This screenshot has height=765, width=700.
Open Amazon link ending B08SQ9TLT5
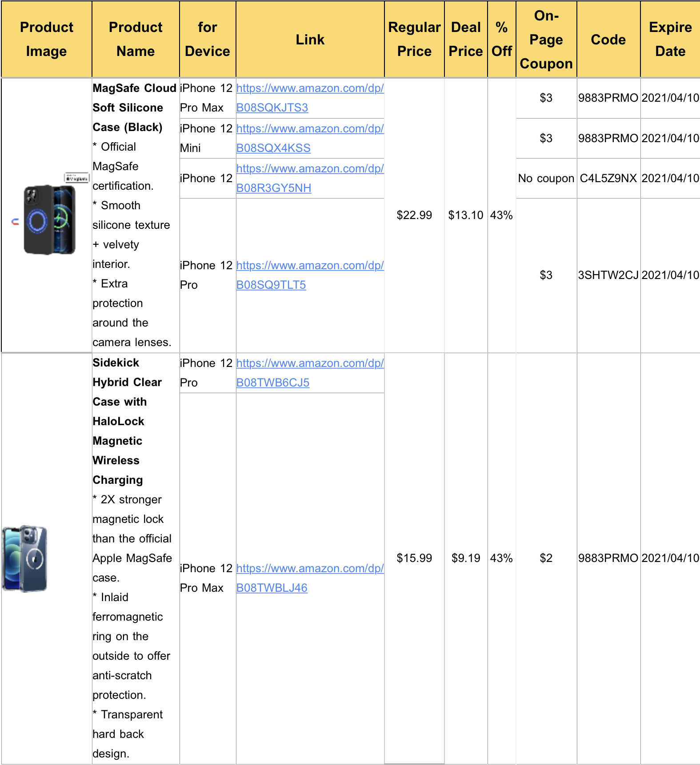coord(310,275)
